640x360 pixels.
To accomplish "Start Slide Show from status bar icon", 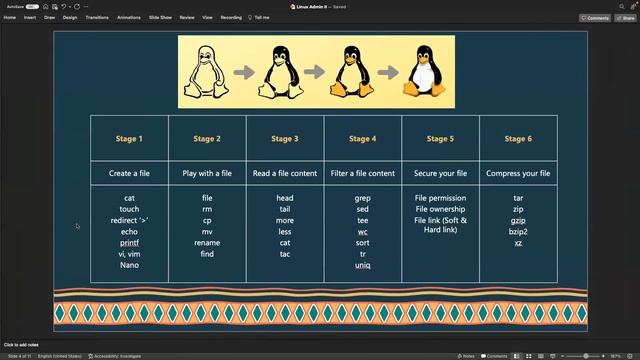I will click(x=553, y=356).
